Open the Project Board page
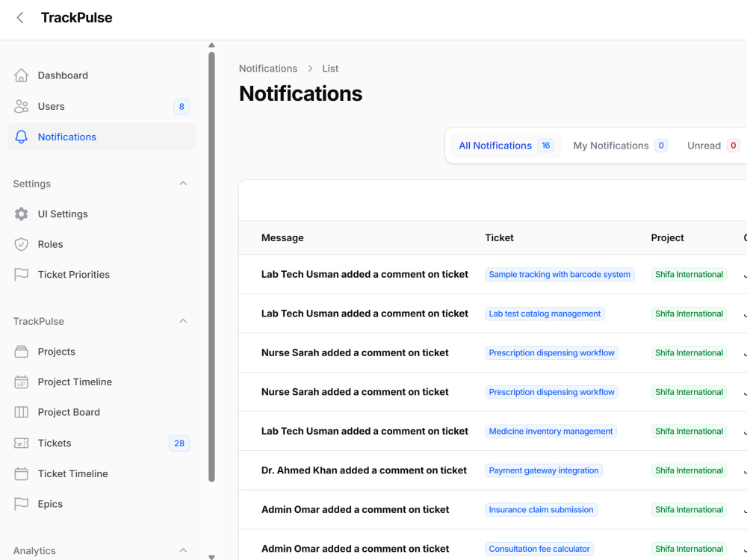Screen dimensions: 747x560 point(102,412)
